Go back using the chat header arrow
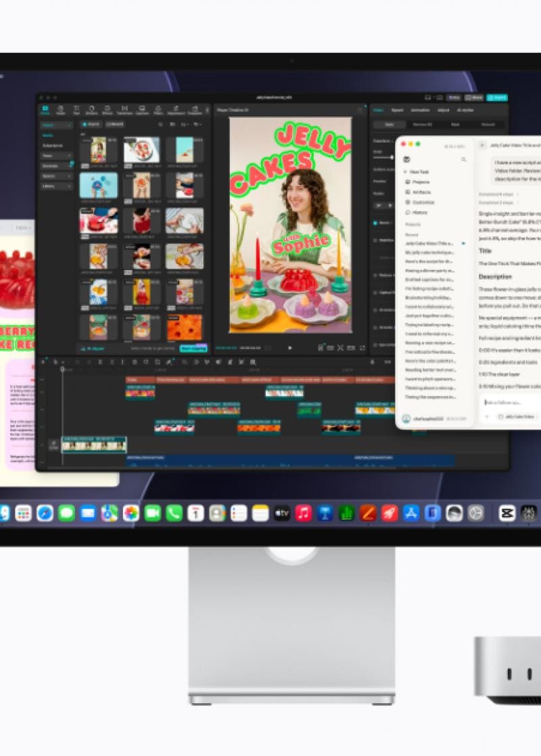Viewport: 541px width, 756px height. [482, 145]
